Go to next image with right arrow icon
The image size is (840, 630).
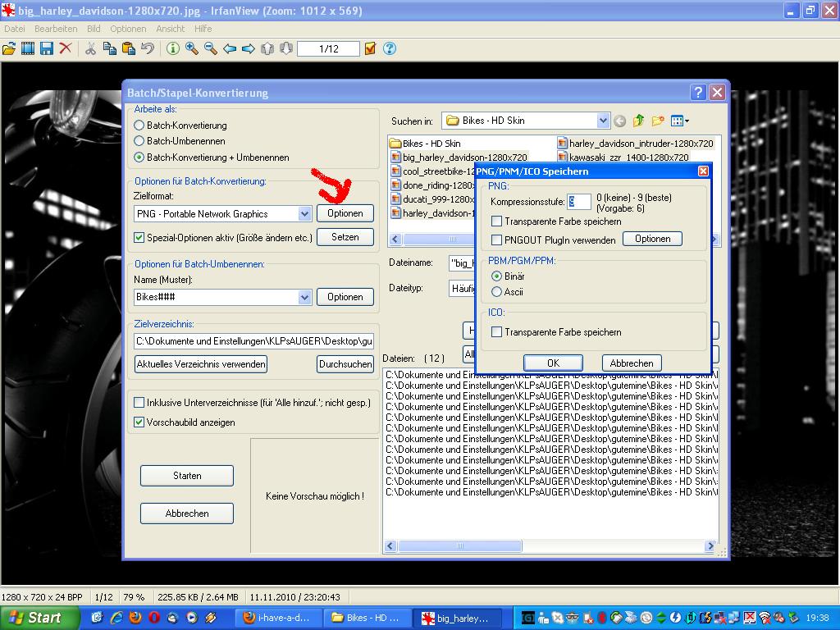click(x=248, y=48)
